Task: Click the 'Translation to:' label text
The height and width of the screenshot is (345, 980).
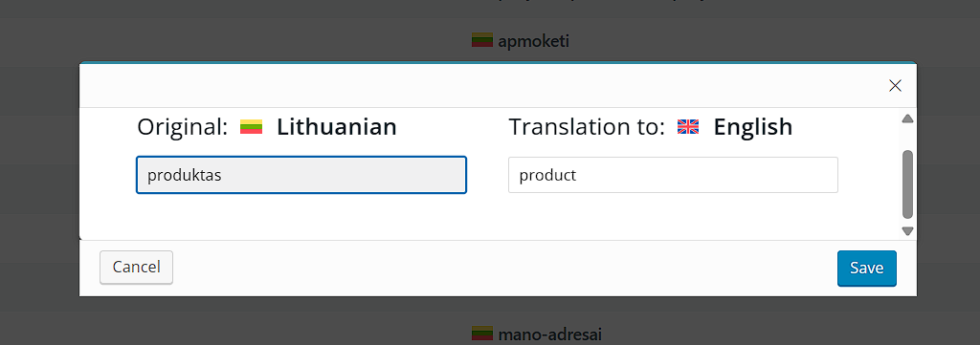Action: (587, 127)
